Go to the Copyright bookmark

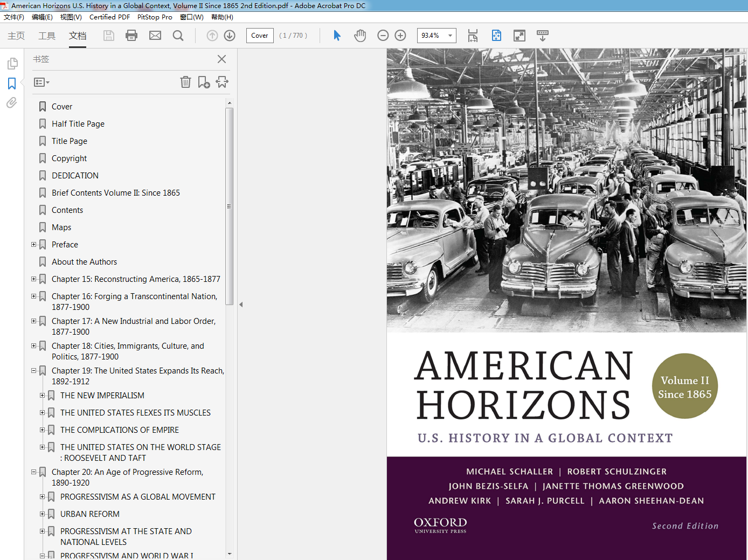tap(69, 158)
